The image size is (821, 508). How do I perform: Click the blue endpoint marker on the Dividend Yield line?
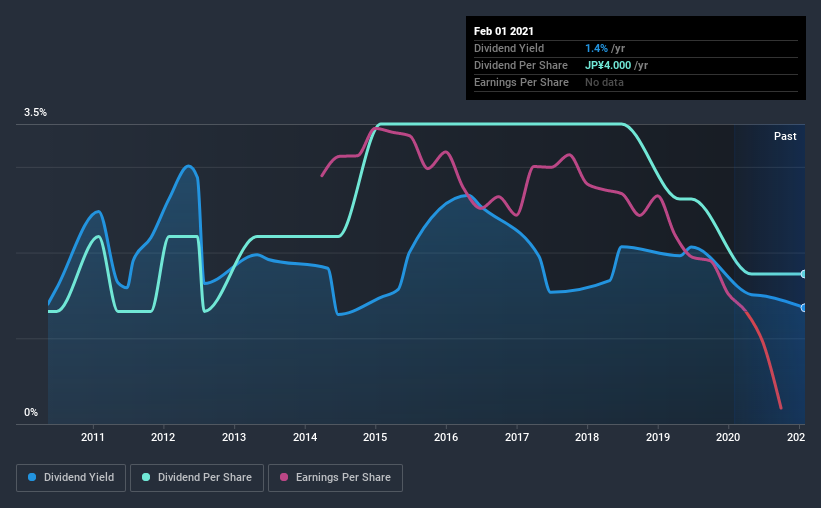point(803,308)
